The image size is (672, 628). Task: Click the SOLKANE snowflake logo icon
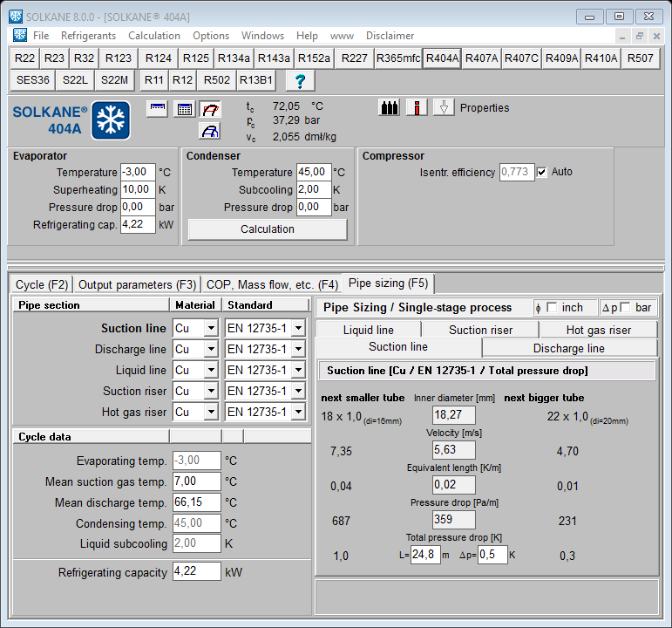[x=111, y=120]
